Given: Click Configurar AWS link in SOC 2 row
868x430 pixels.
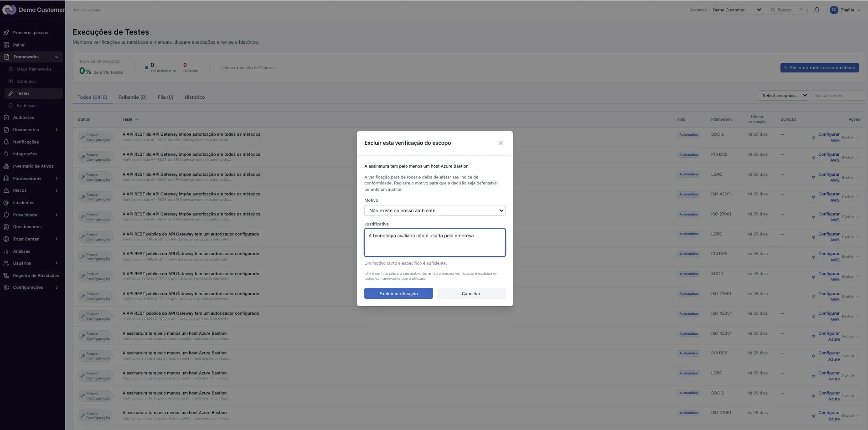Looking at the screenshot, I should click(828, 137).
